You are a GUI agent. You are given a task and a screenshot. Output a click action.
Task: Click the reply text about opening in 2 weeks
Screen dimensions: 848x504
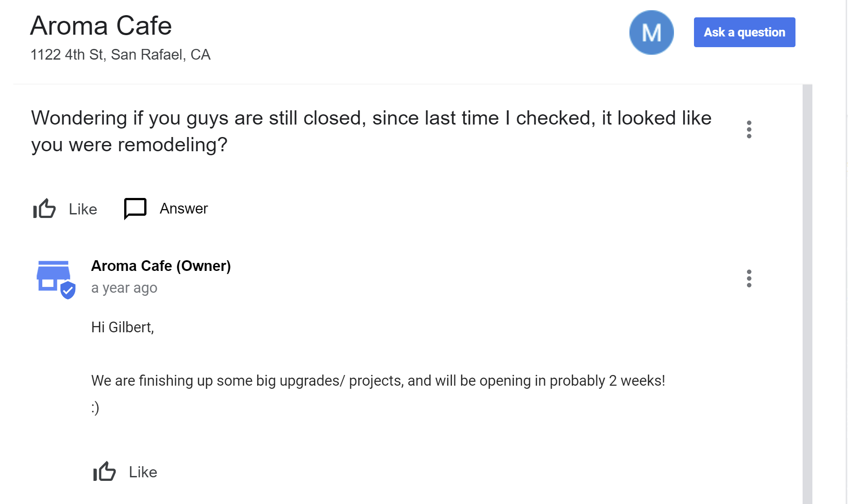click(378, 381)
